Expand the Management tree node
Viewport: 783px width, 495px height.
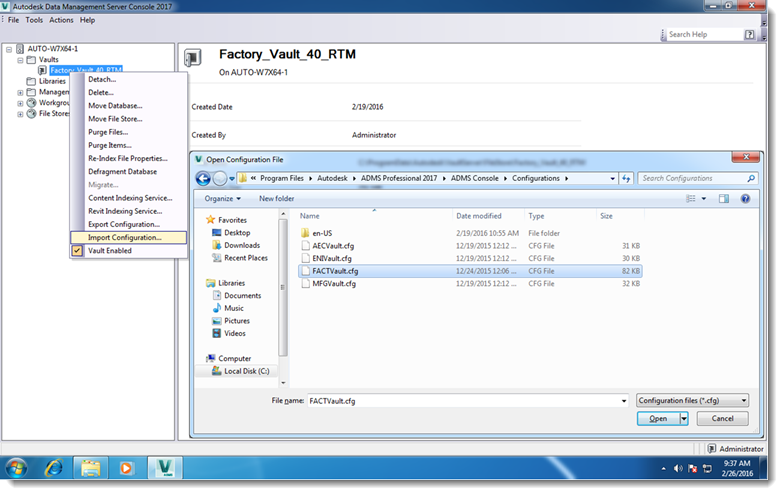tap(20, 92)
